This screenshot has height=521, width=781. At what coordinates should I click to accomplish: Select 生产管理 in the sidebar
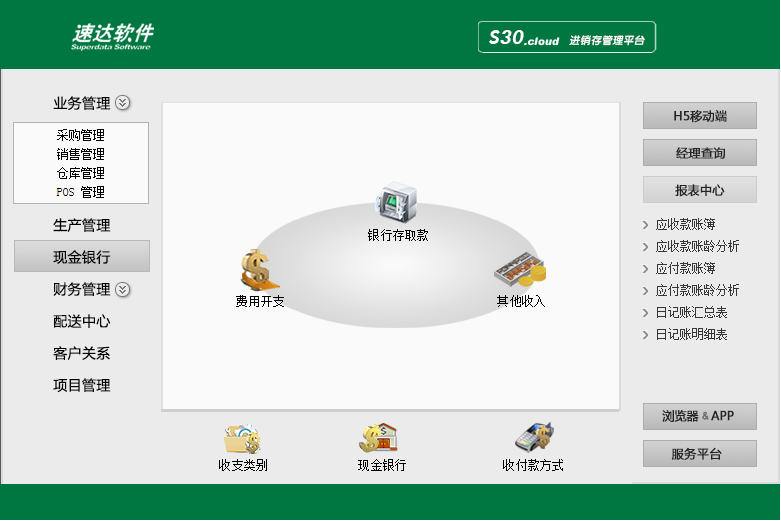point(82,225)
